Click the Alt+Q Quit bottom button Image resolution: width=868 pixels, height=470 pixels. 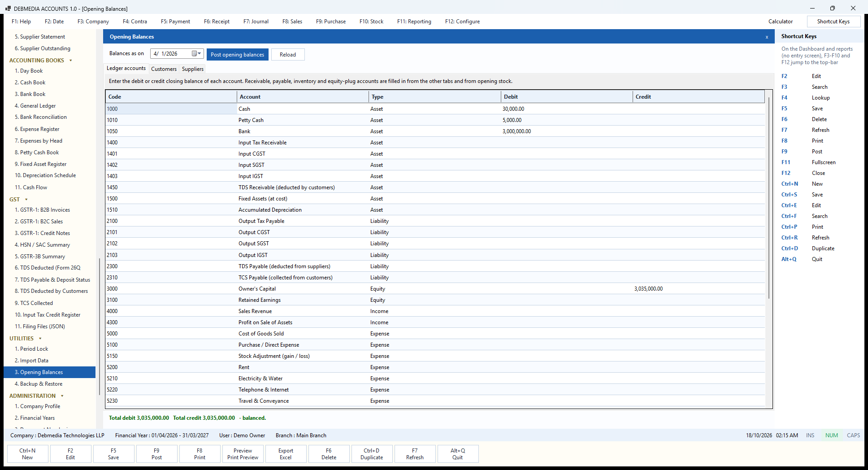pos(458,454)
